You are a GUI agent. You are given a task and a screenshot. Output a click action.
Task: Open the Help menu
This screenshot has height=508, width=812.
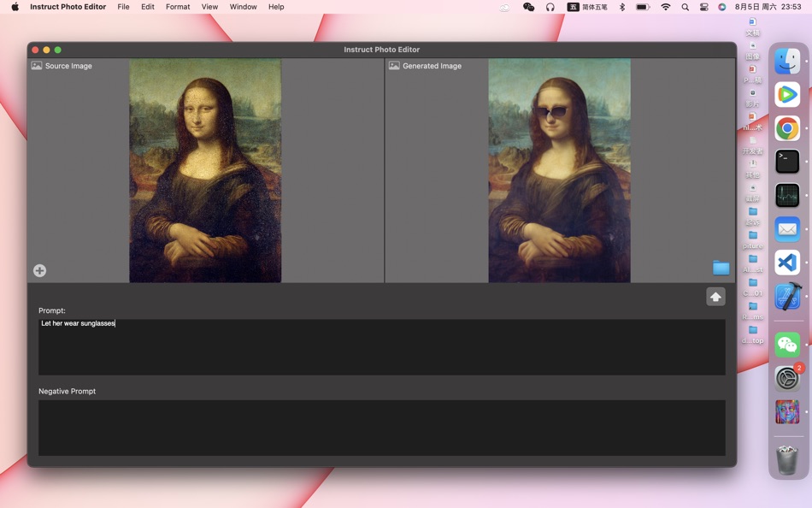tap(276, 7)
